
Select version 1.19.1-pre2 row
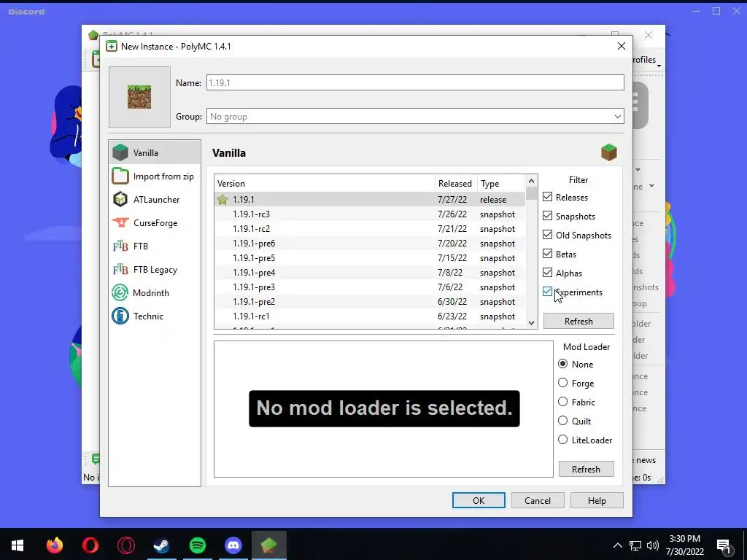370,302
